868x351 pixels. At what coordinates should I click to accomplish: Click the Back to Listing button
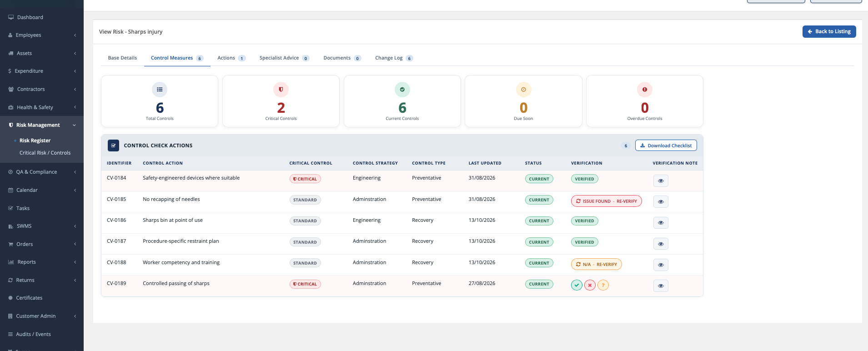click(829, 31)
